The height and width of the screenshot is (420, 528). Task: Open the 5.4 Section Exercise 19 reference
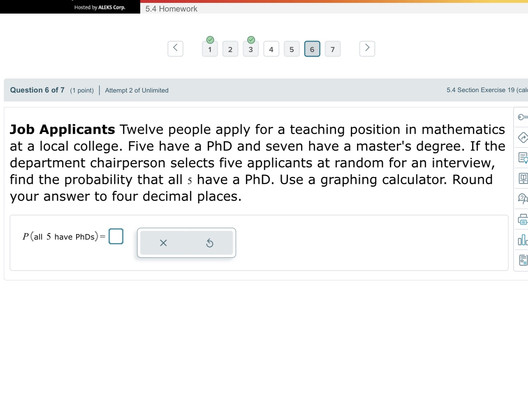pos(485,90)
